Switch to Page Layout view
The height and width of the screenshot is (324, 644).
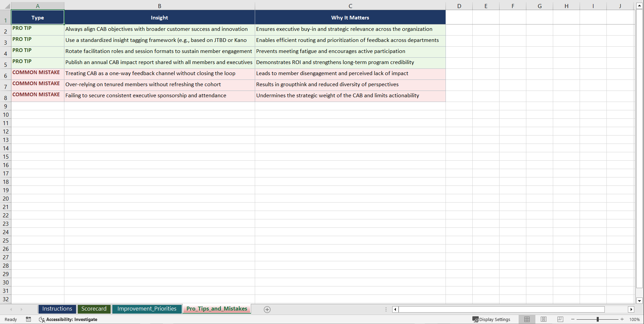543,319
